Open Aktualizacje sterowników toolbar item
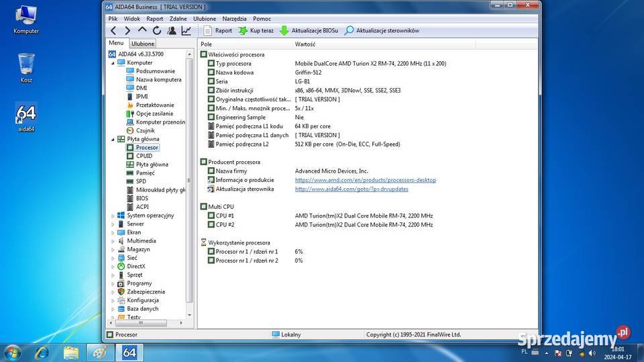This screenshot has height=362, width=644. 382,30
